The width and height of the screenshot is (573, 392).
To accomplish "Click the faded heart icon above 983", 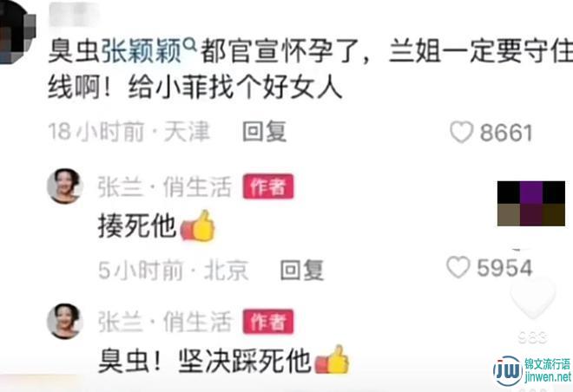I will pos(533,298).
